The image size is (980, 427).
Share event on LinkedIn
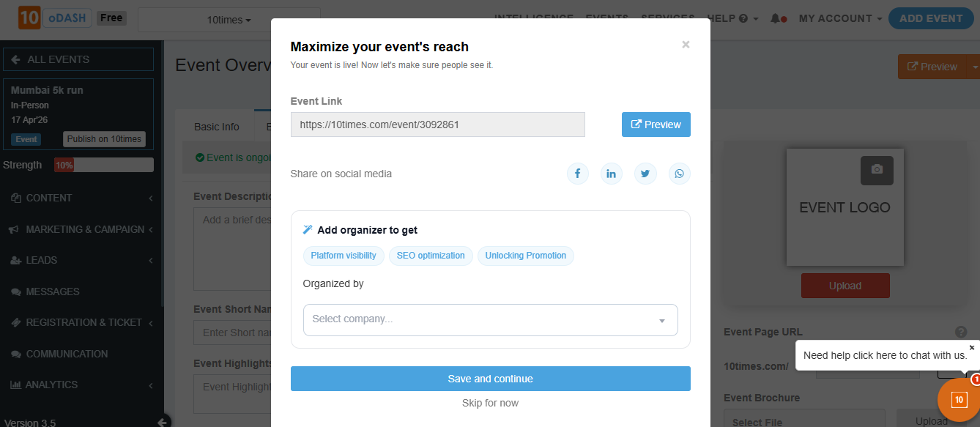pos(611,174)
